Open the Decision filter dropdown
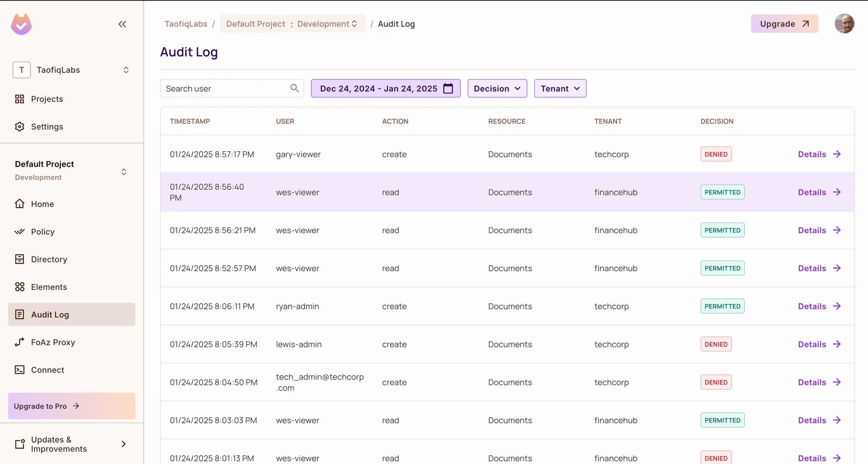The width and height of the screenshot is (868, 464). [x=497, y=88]
